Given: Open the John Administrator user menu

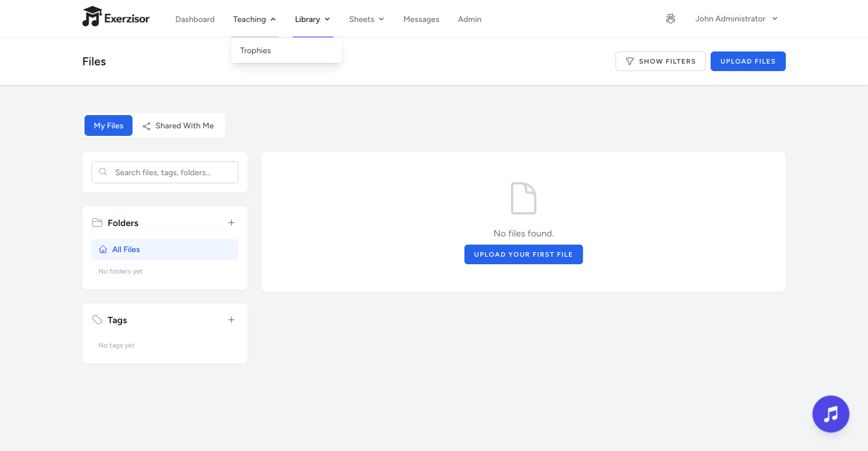Looking at the screenshot, I should pos(737,19).
